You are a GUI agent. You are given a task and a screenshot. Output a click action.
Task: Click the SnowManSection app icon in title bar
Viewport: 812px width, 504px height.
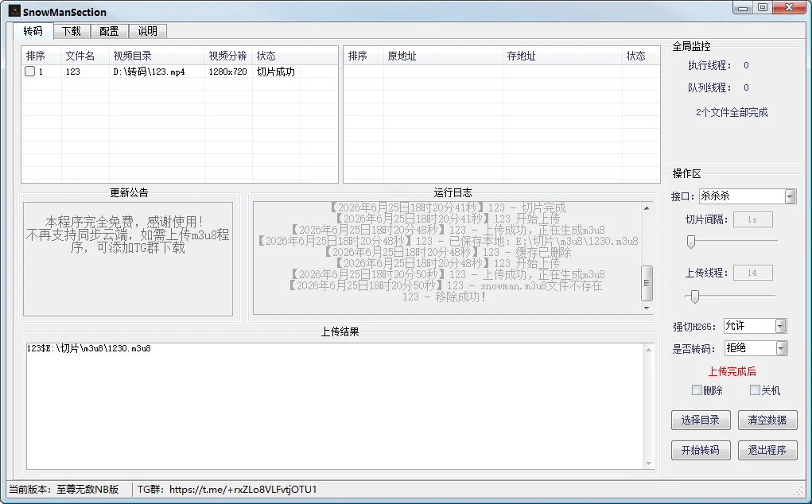coord(14,11)
